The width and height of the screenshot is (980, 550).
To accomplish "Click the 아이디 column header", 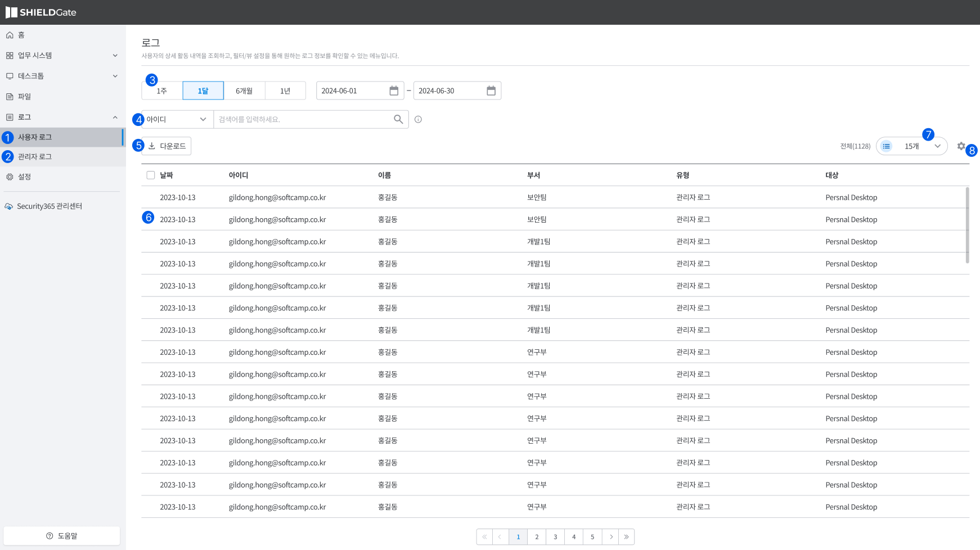I will (239, 175).
